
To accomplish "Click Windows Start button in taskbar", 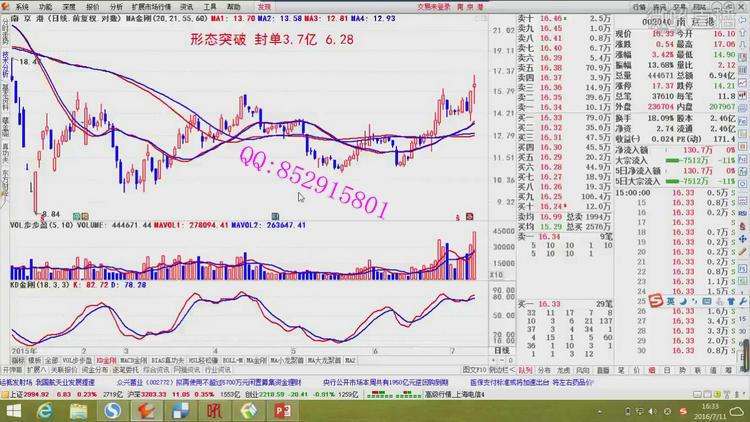I will (12, 410).
